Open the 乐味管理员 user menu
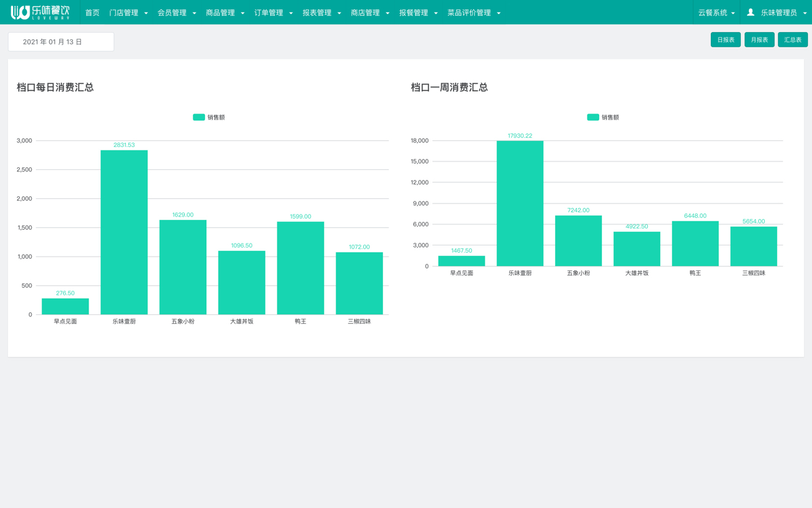 pyautogui.click(x=777, y=12)
